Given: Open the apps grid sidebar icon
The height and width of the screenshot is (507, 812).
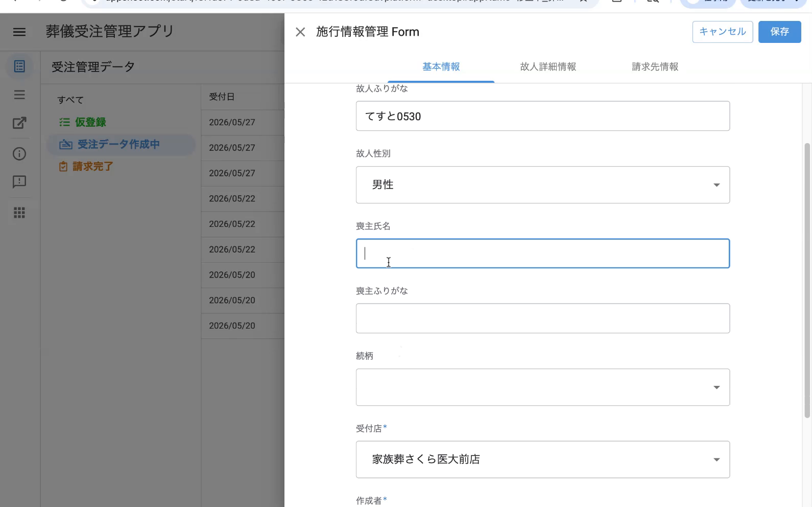Looking at the screenshot, I should [x=19, y=213].
